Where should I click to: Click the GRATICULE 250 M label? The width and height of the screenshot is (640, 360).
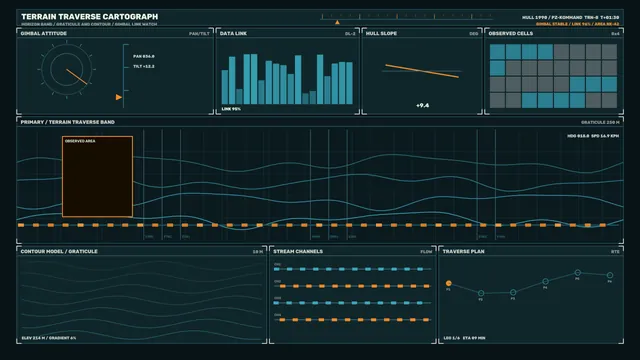tap(600, 122)
